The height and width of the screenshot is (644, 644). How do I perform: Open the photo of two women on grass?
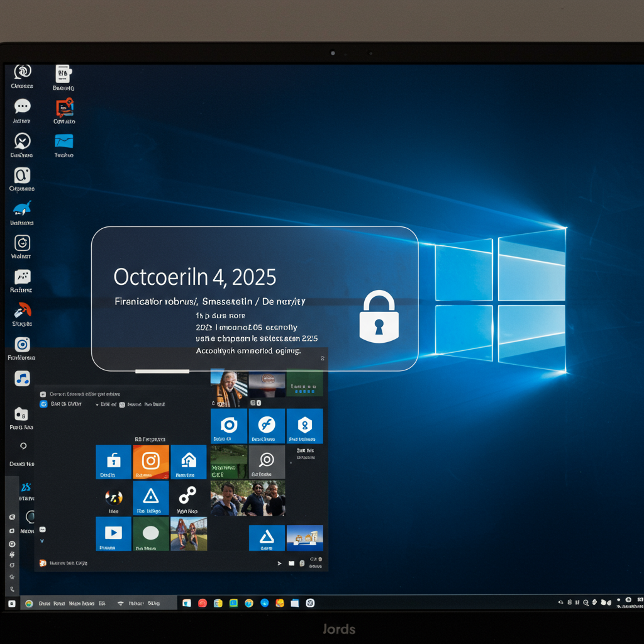click(189, 533)
